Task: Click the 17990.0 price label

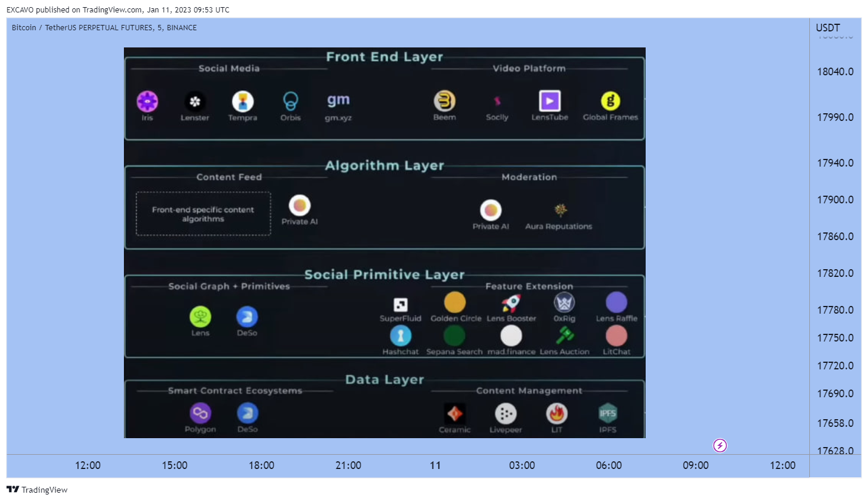Action: [835, 117]
